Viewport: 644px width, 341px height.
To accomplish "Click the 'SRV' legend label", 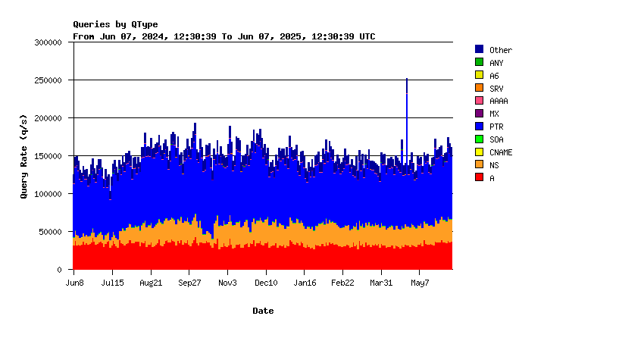I will click(496, 89).
